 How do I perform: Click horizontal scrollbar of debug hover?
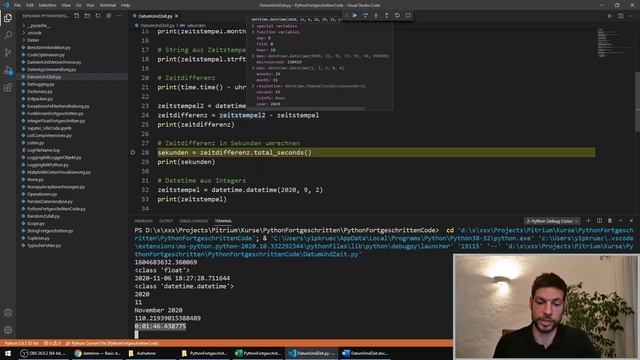tap(306, 109)
